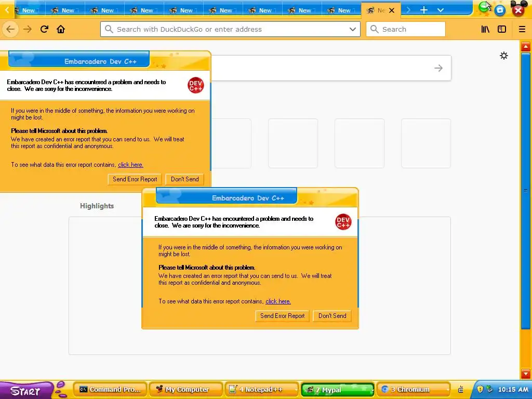Focus the DuckDuckGo address field
Viewport: 532px width, 399px height.
click(230, 29)
